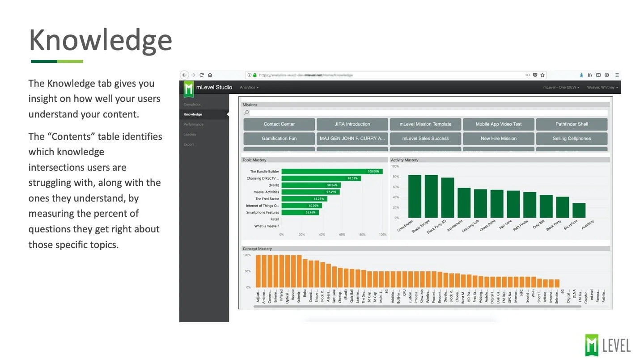The width and height of the screenshot is (644, 362).
Task: Open the mLevel - One (DEV) dropdown
Action: point(561,88)
